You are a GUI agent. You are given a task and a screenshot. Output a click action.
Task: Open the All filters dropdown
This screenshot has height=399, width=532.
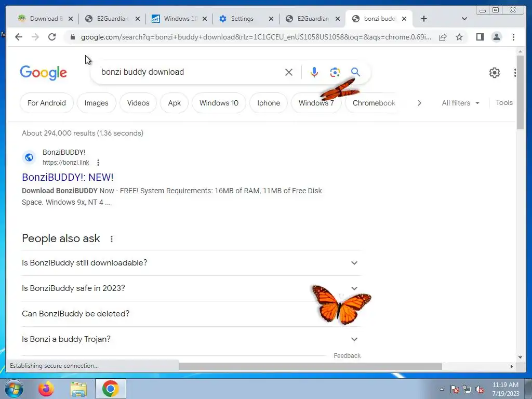pos(460,103)
